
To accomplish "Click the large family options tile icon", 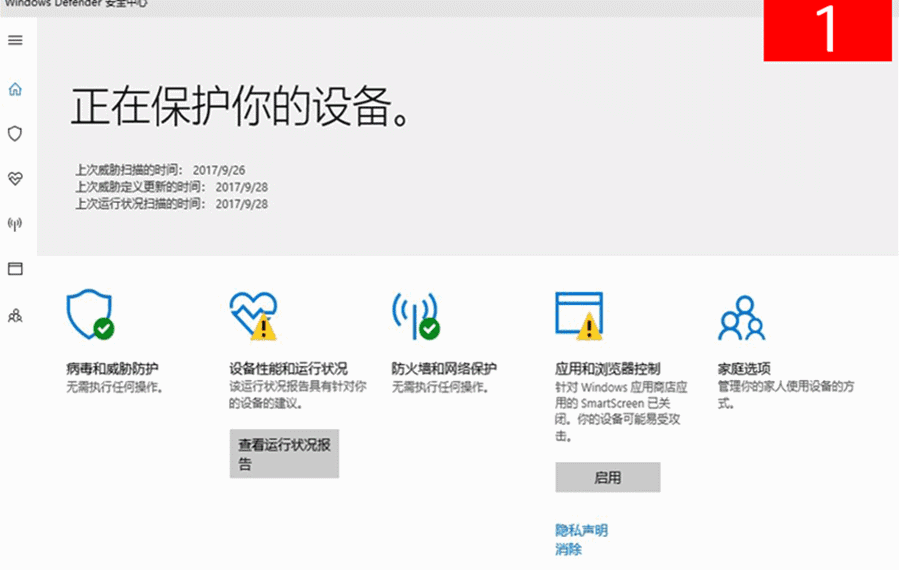I will [x=742, y=318].
